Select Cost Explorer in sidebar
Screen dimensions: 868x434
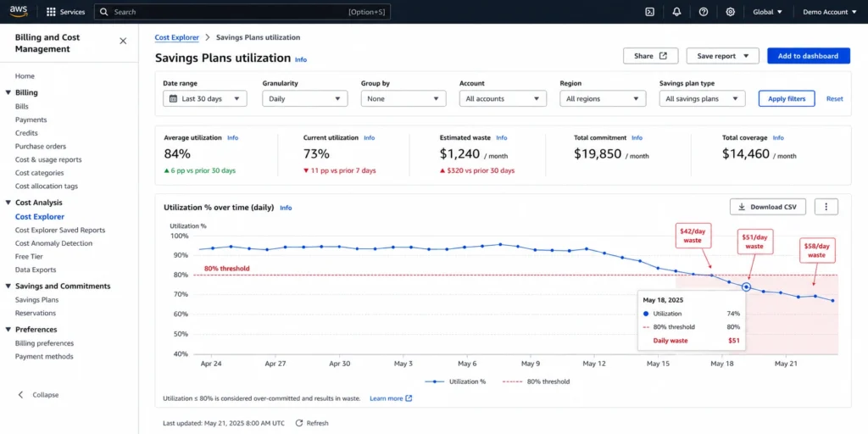pos(40,217)
